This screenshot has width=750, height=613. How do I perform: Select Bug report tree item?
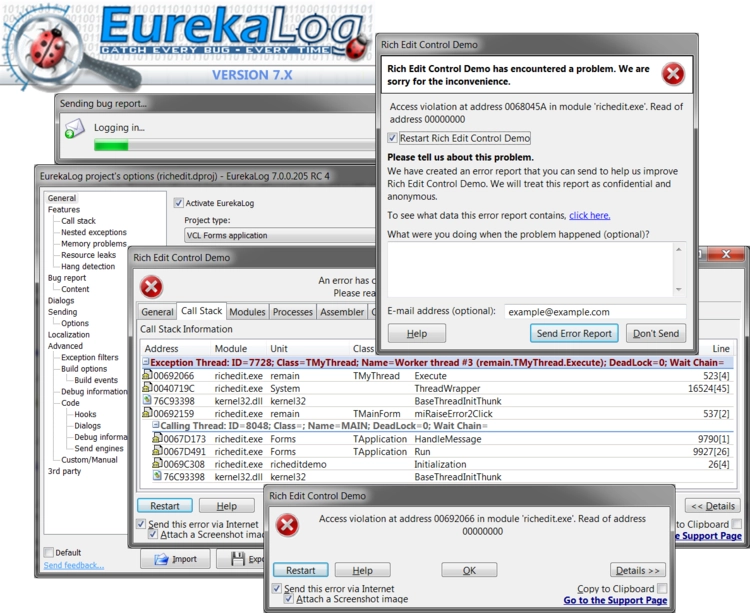67,278
